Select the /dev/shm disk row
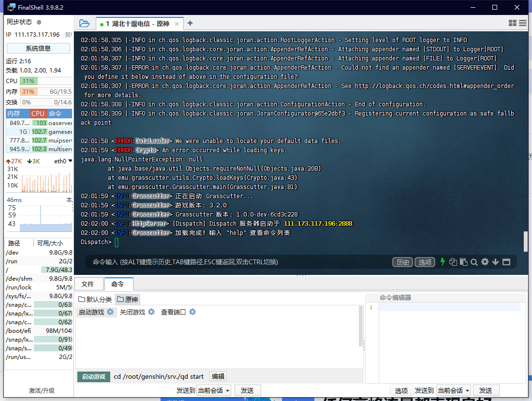Screen dimensions: 532x401 [x=39, y=278]
